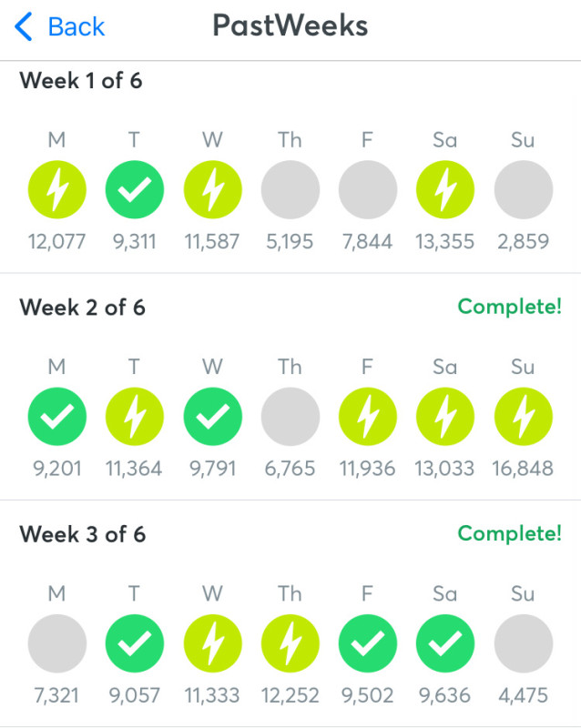The width and height of the screenshot is (581, 728).
Task: Tap the Week 2 Complete! label
Action: tap(509, 307)
